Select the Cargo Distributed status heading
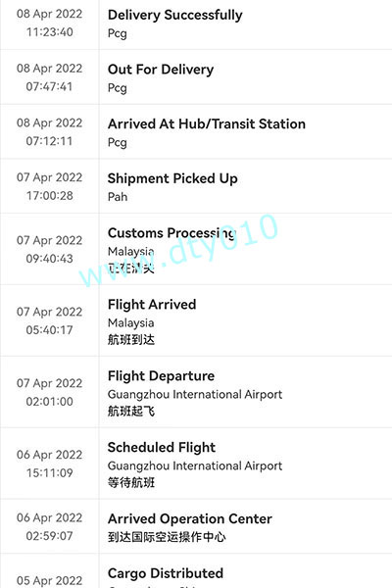The image size is (392, 588). tap(166, 573)
